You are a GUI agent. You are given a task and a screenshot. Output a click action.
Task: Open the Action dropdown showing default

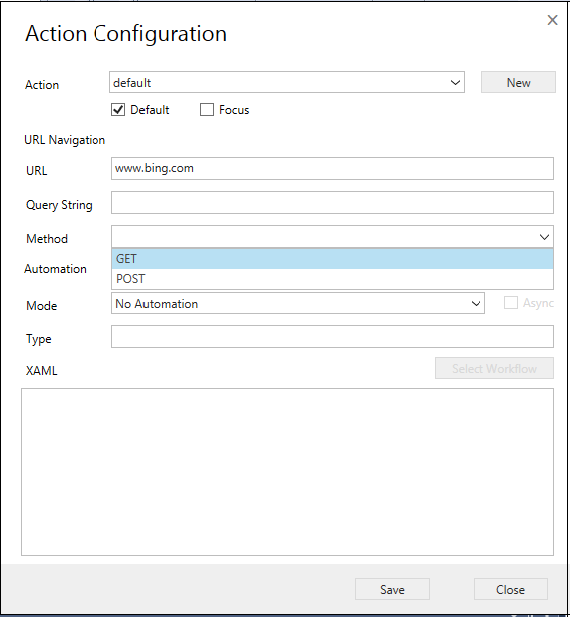[x=287, y=82]
